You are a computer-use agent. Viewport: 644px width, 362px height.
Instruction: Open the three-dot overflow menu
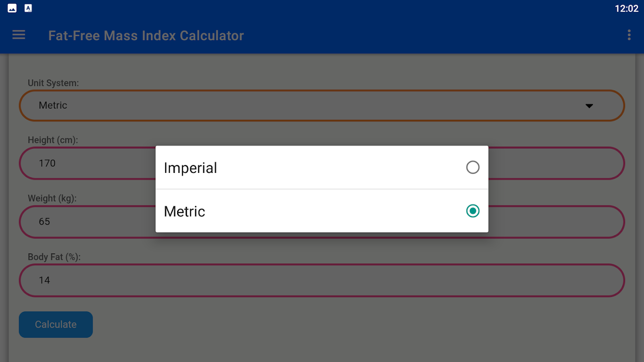[x=629, y=35]
